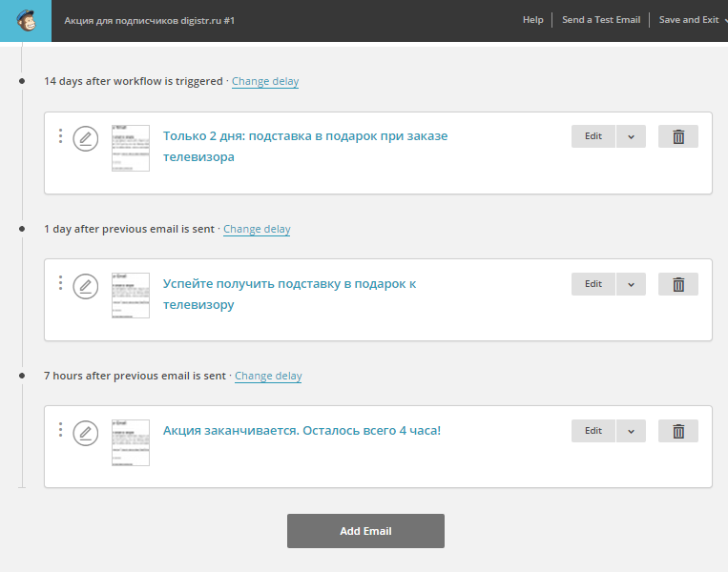Click preview thumbnail of 'Успейте получить' email
Screen dimensions: 728x572
131,296
